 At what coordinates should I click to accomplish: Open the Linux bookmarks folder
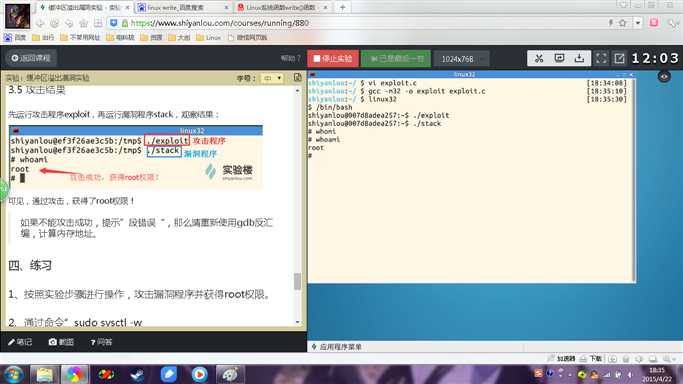pos(208,37)
